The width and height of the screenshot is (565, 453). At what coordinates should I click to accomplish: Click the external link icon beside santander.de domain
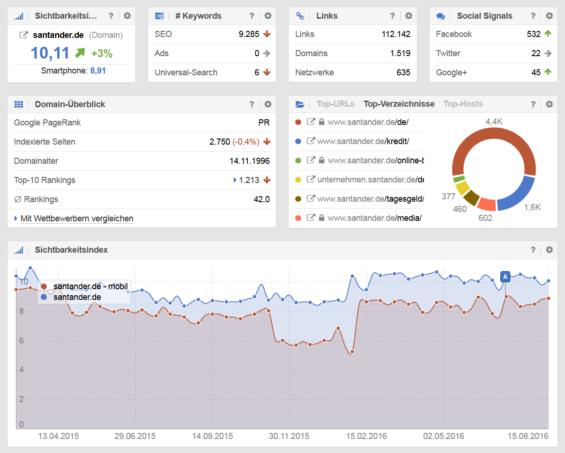[x=23, y=35]
